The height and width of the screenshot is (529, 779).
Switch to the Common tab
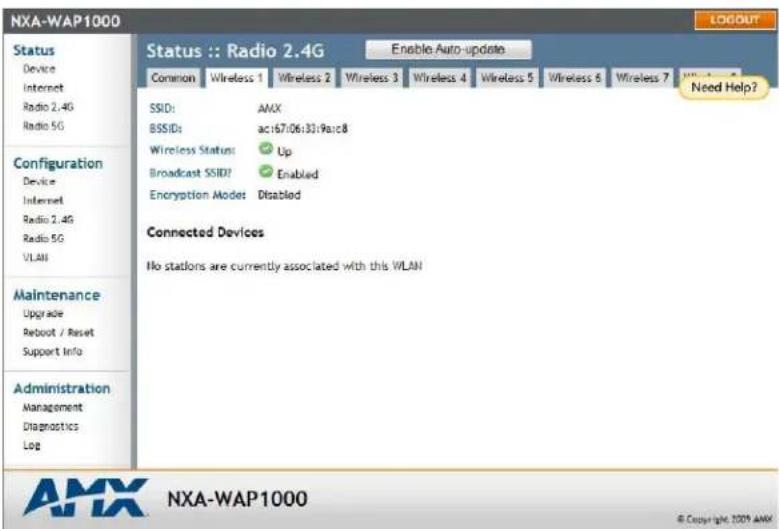click(x=173, y=78)
